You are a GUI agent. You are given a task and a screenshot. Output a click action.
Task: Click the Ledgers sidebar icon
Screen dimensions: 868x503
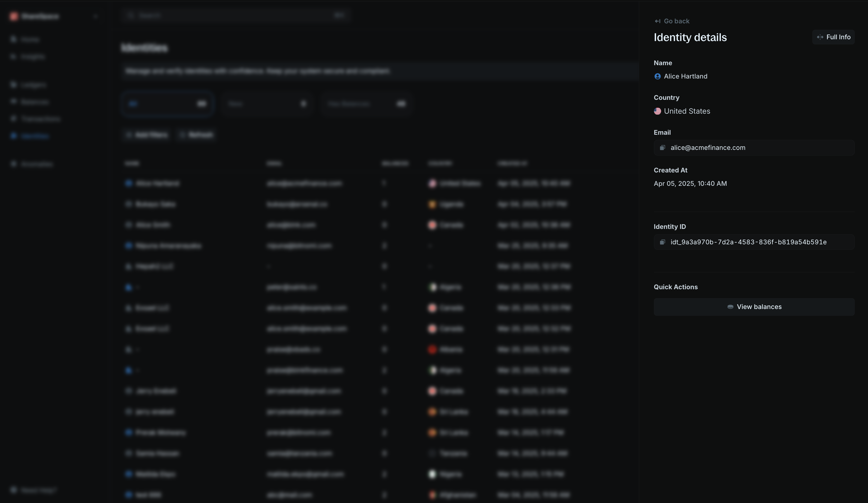13,84
